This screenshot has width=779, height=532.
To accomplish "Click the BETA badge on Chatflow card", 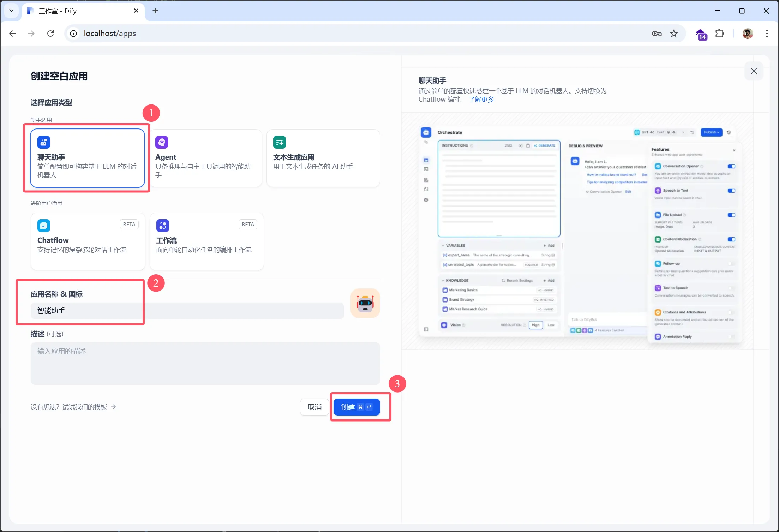I will (129, 225).
